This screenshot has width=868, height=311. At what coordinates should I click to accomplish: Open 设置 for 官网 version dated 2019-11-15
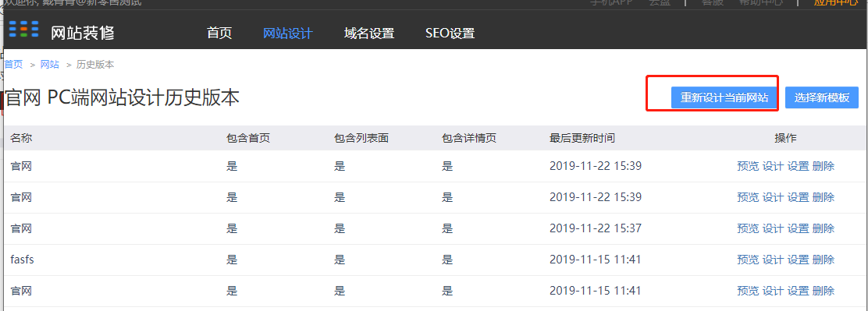pyautogui.click(x=799, y=291)
